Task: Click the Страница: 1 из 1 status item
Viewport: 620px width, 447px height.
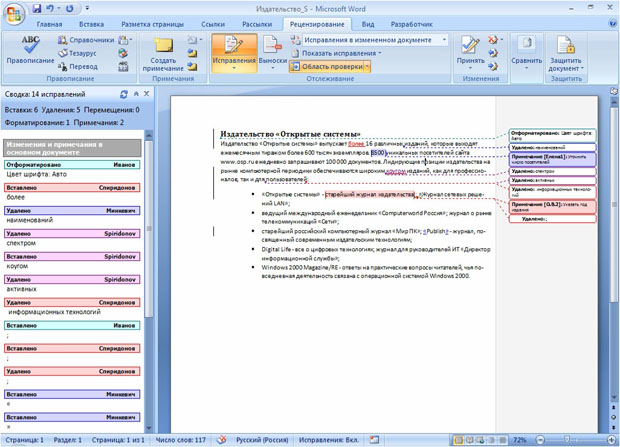Action: (x=118, y=440)
